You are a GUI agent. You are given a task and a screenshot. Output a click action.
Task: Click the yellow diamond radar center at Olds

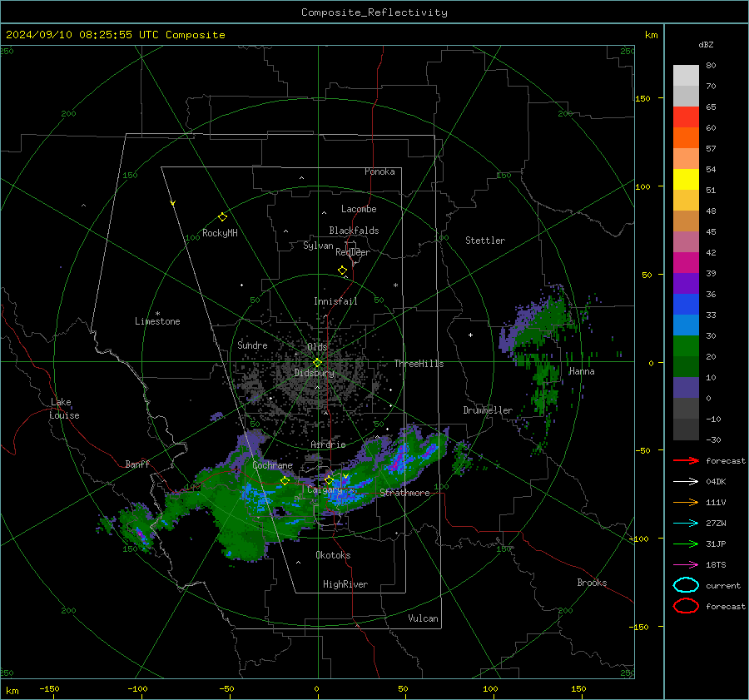pyautogui.click(x=317, y=363)
